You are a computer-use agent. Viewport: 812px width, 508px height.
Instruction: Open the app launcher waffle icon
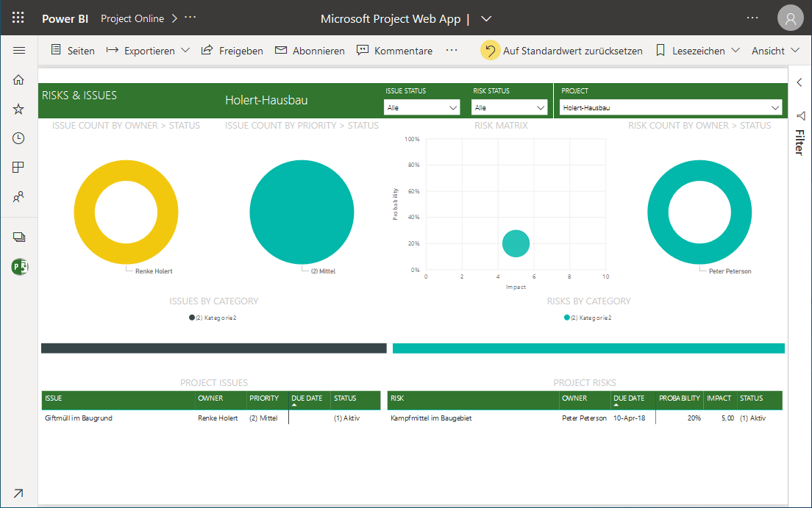[18, 18]
